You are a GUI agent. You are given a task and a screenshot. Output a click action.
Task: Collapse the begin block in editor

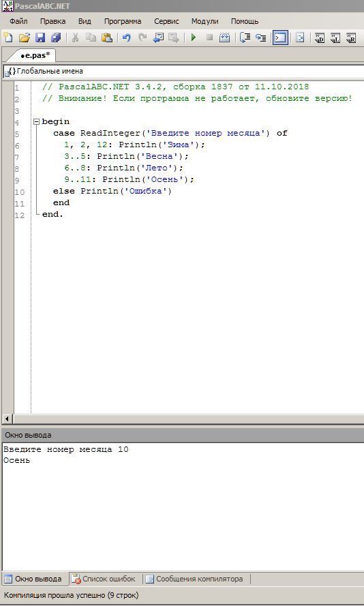click(x=36, y=121)
